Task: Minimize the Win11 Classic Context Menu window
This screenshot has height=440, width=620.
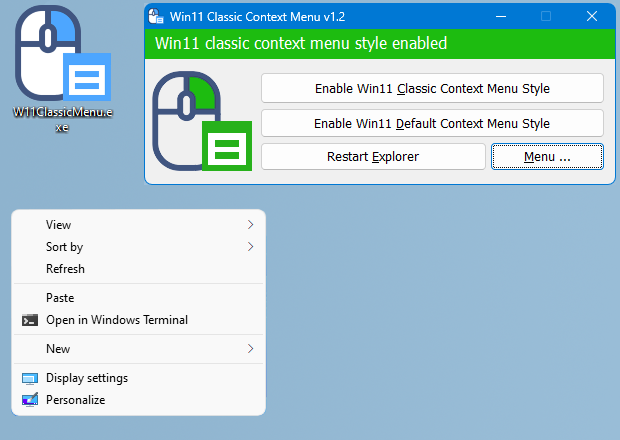Action: point(499,16)
